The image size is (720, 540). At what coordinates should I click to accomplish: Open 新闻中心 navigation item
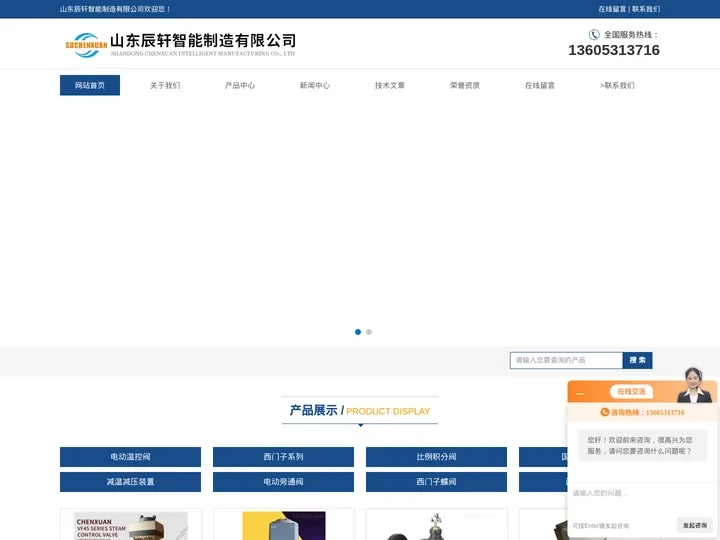point(315,85)
